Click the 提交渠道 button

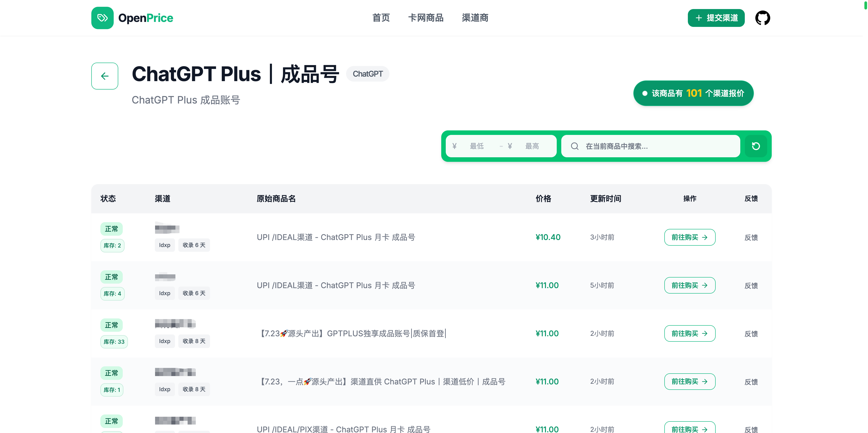coord(716,18)
